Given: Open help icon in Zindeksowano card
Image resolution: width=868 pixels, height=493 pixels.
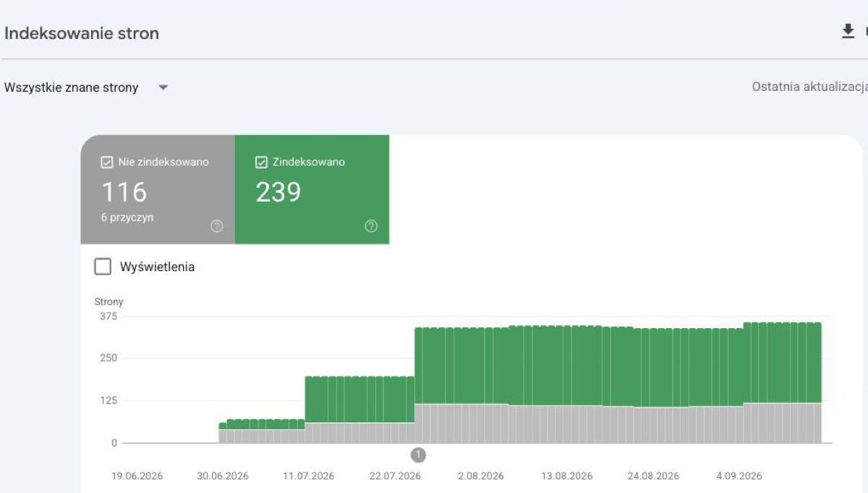Looking at the screenshot, I should [371, 226].
